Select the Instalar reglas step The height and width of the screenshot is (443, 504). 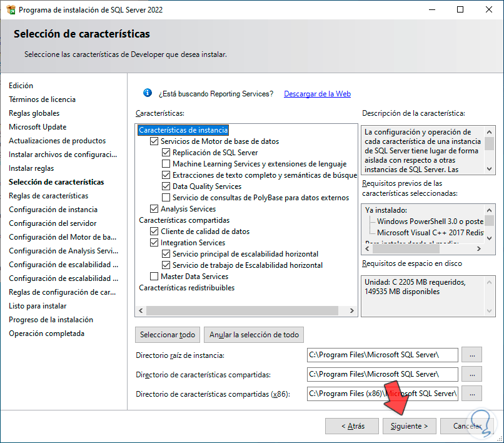click(x=31, y=168)
